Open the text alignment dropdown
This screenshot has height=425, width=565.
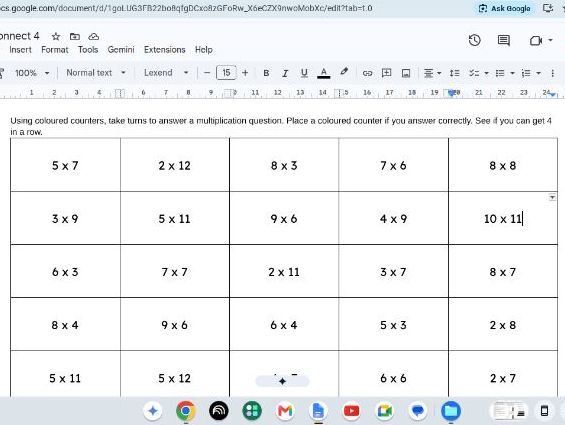click(x=432, y=73)
